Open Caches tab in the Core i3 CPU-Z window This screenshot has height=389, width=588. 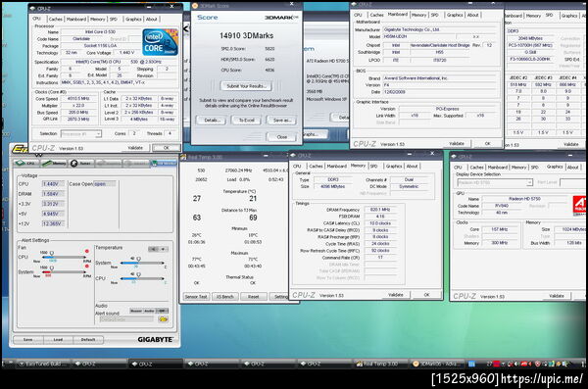(x=56, y=20)
